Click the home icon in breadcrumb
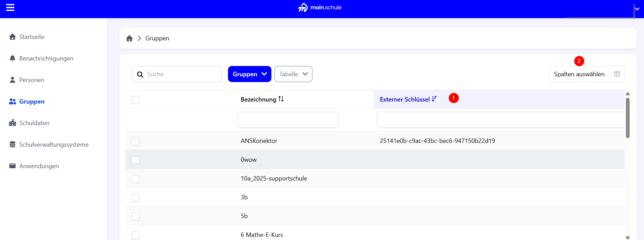644x240 pixels. [x=129, y=38]
